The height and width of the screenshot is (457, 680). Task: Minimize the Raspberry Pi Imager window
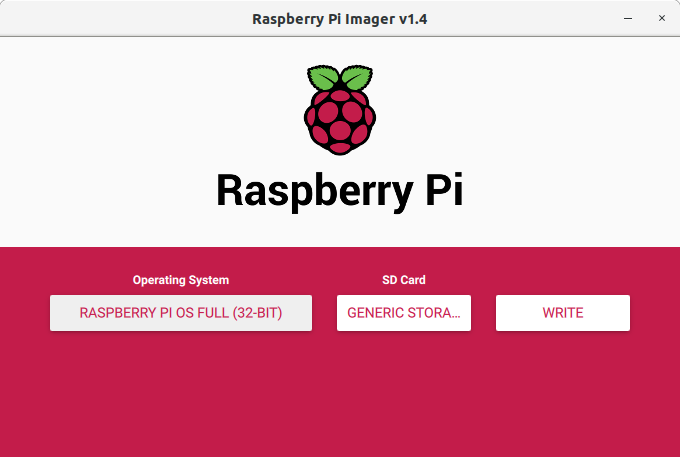628,18
